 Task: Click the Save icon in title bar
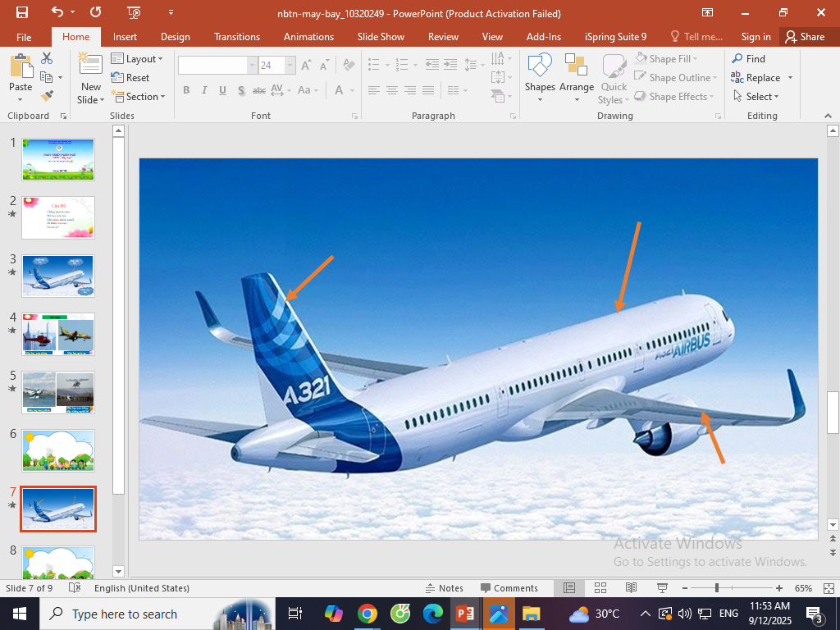click(22, 12)
